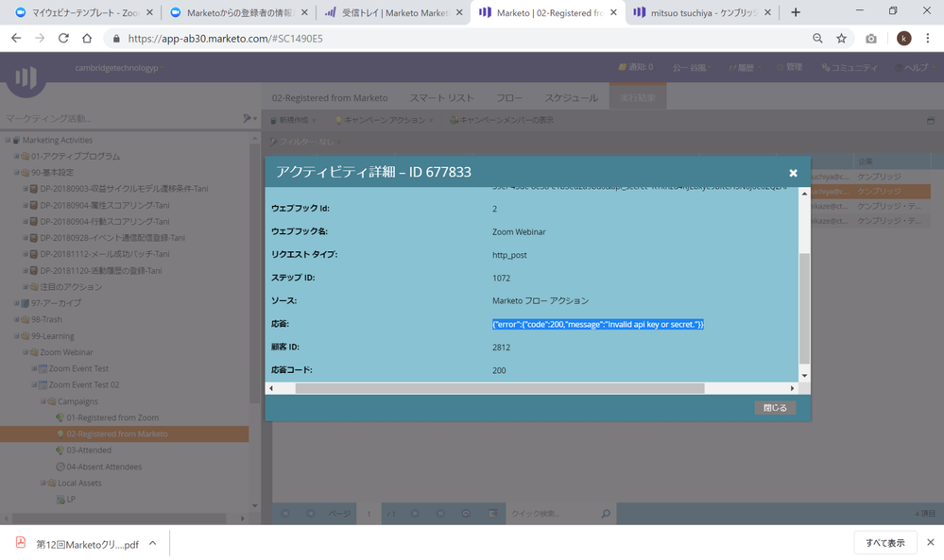Collapse the Marketing Activities tree node
Viewport: 944px width, 560px height.
click(8, 140)
